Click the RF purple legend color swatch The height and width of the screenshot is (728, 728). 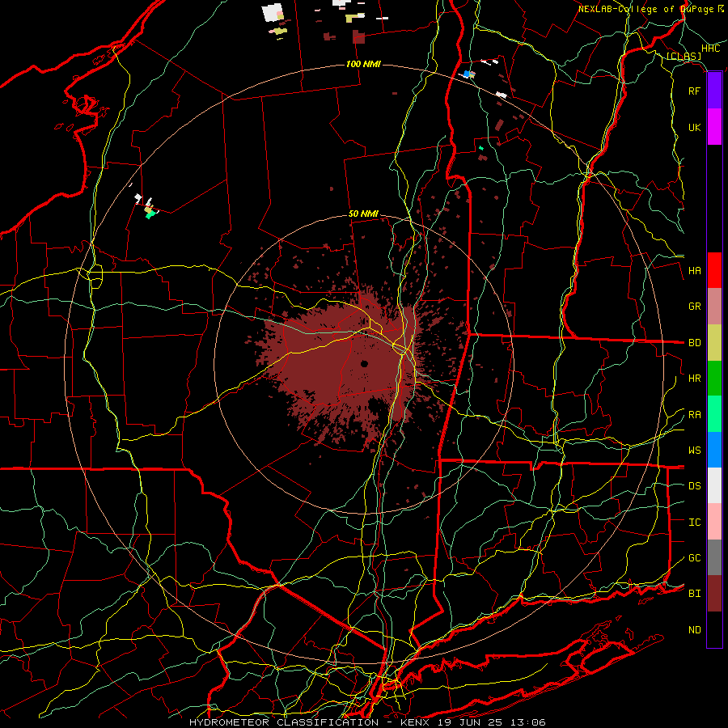pyautogui.click(x=714, y=91)
